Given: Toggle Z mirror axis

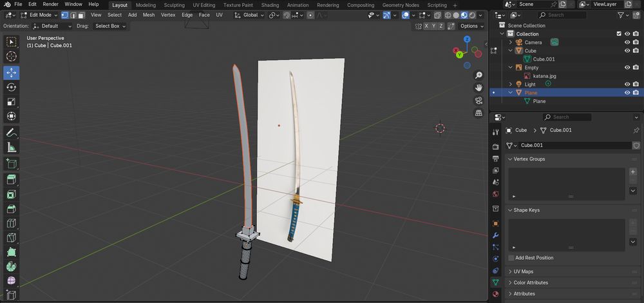Looking at the screenshot, I should (x=441, y=26).
